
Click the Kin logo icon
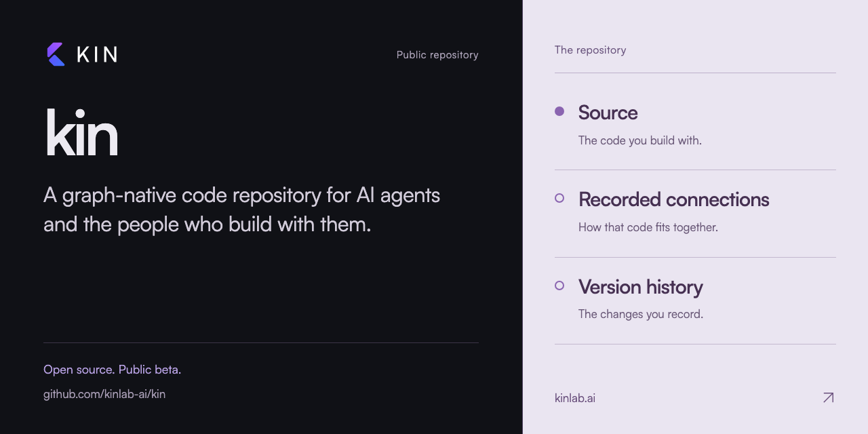(56, 54)
